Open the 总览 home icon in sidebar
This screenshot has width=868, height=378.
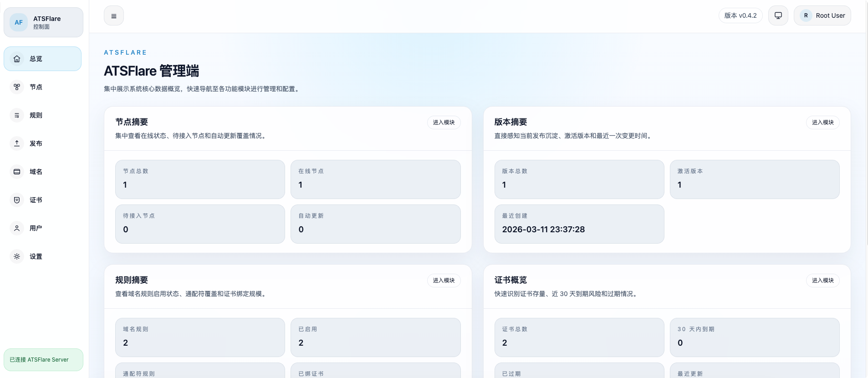pyautogui.click(x=17, y=59)
